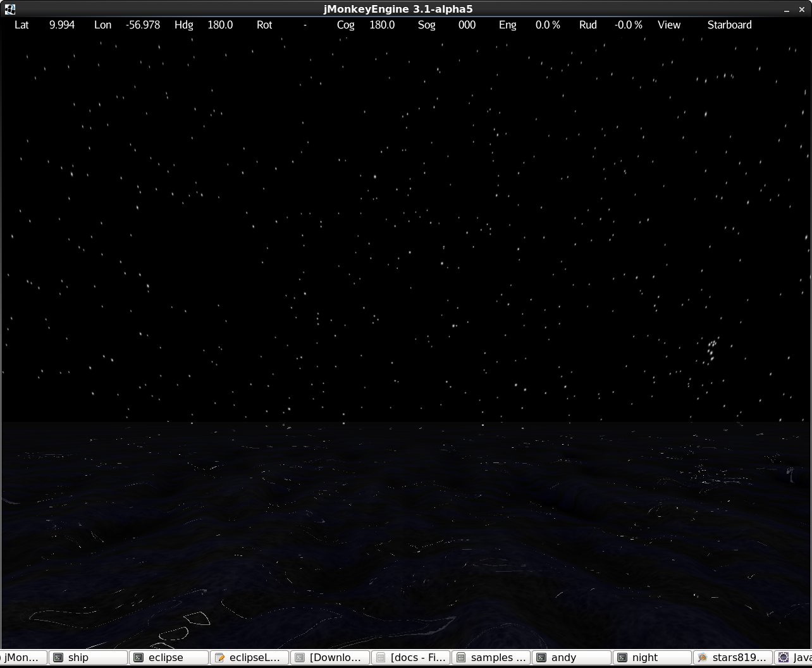Switch to the eclipse terminal window
Screen dimensions: 812x668
point(169,657)
